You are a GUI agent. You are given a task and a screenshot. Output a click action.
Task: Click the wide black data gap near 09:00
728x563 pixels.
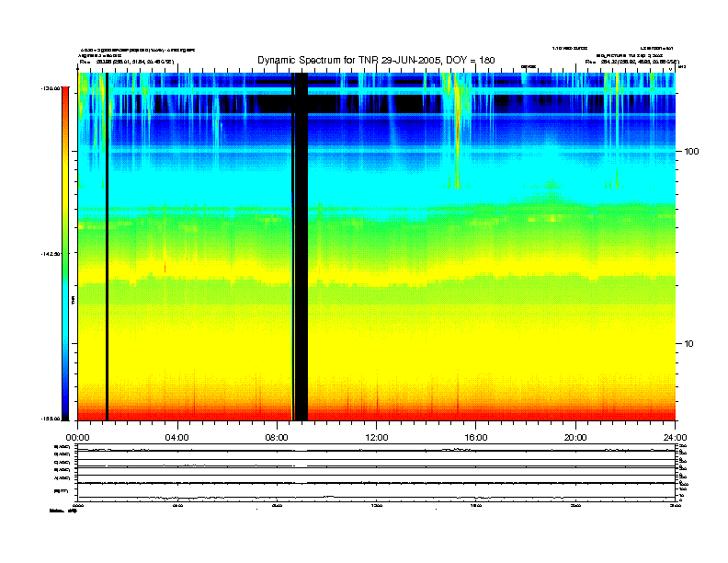tap(301, 247)
